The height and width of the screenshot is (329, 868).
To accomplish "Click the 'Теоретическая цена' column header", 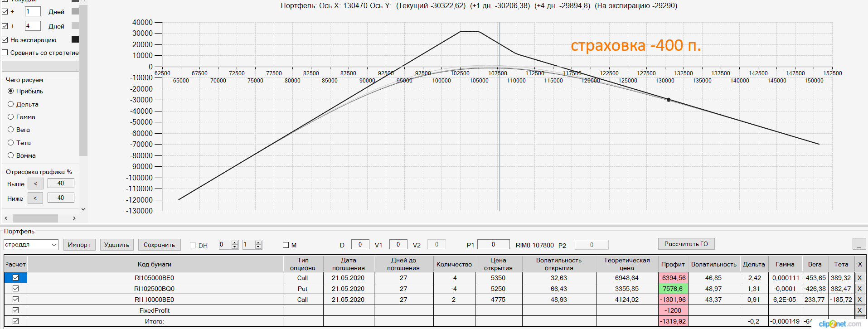I will point(627,264).
